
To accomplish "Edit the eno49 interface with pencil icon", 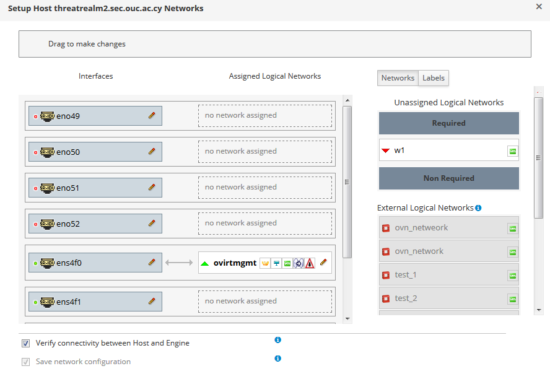I will [152, 115].
